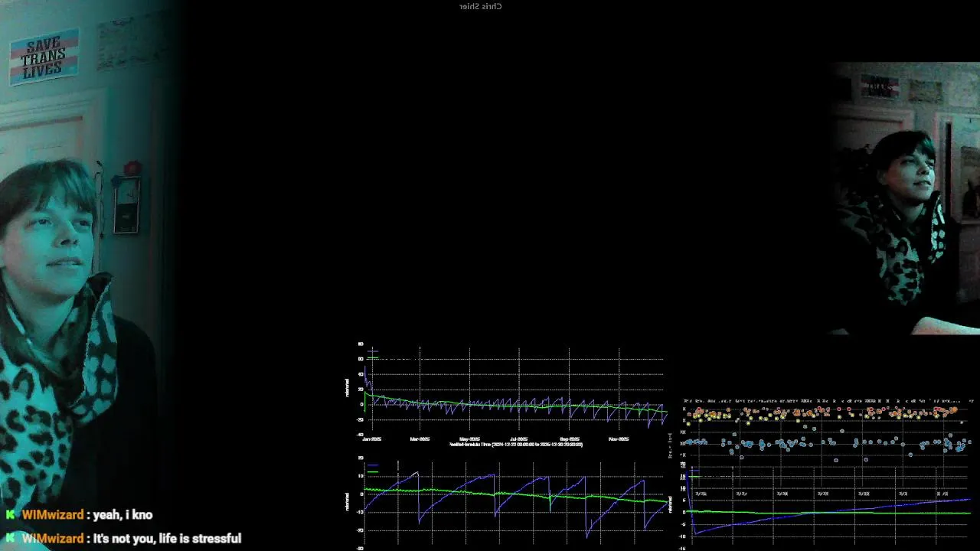
Task: Open WIMwizard's name on "yeah, i kno" message
Action: click(x=53, y=515)
